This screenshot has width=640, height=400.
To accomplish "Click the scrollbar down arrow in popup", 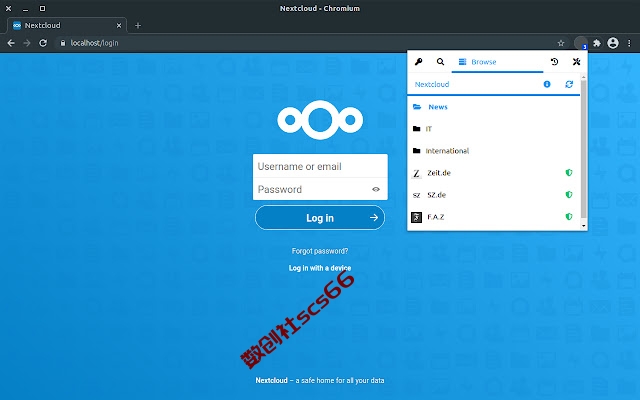I will click(583, 226).
